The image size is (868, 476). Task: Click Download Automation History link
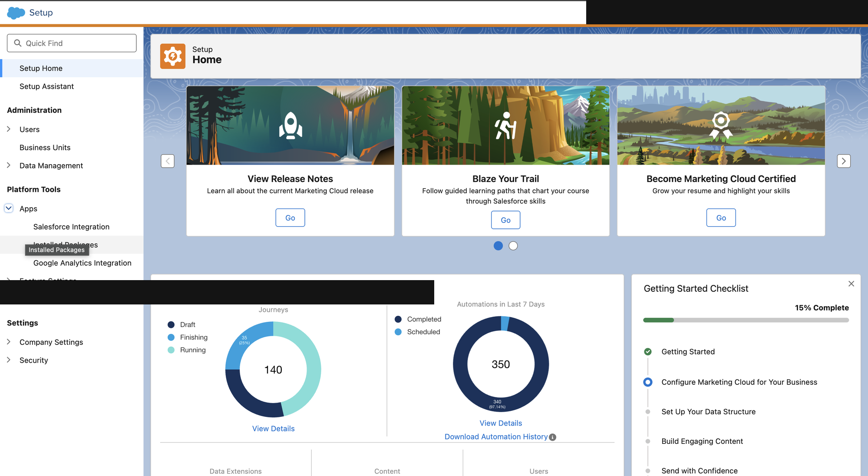click(496, 436)
